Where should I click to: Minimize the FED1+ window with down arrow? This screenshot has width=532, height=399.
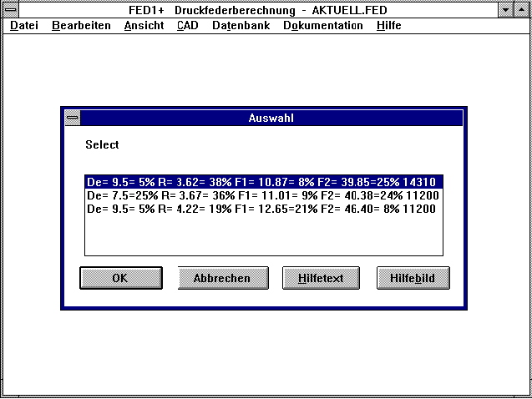tap(506, 10)
